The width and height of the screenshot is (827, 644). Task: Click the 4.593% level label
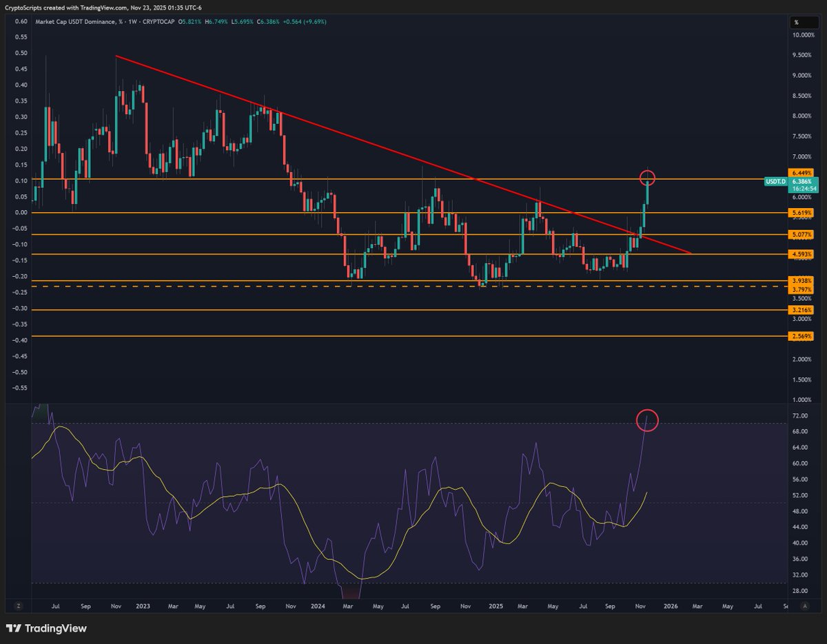[802, 255]
